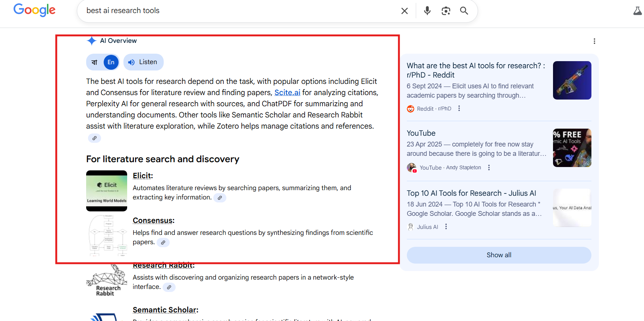Image resolution: width=644 pixels, height=321 pixels.
Task: Open AI Overview three-dot options menu
Action: pyautogui.click(x=594, y=41)
